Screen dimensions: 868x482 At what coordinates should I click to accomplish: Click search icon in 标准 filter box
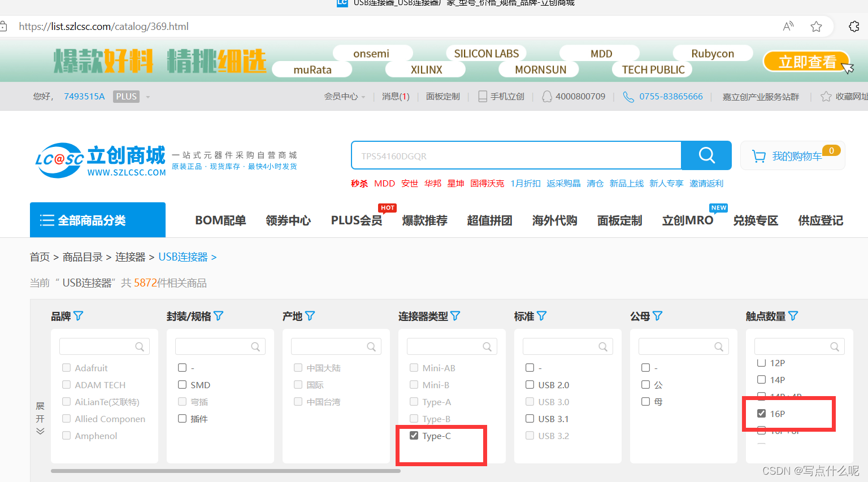603,347
